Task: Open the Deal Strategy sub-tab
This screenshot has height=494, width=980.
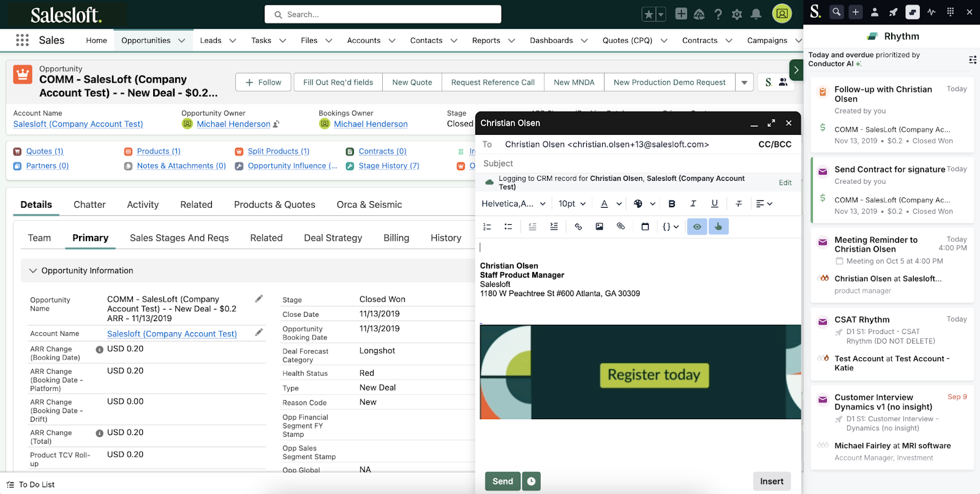Action: point(333,238)
